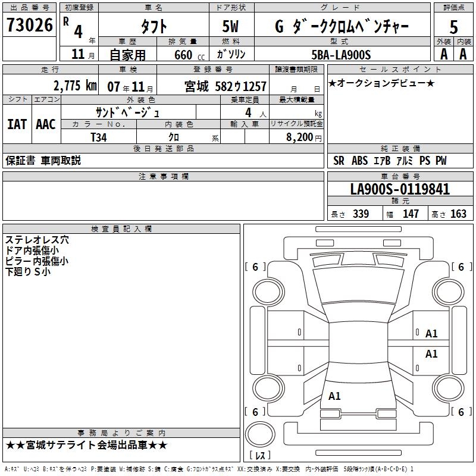This screenshot has height=476, width=476.
Task: Click the [6] tire mark at front-left
Action: coord(255,267)
